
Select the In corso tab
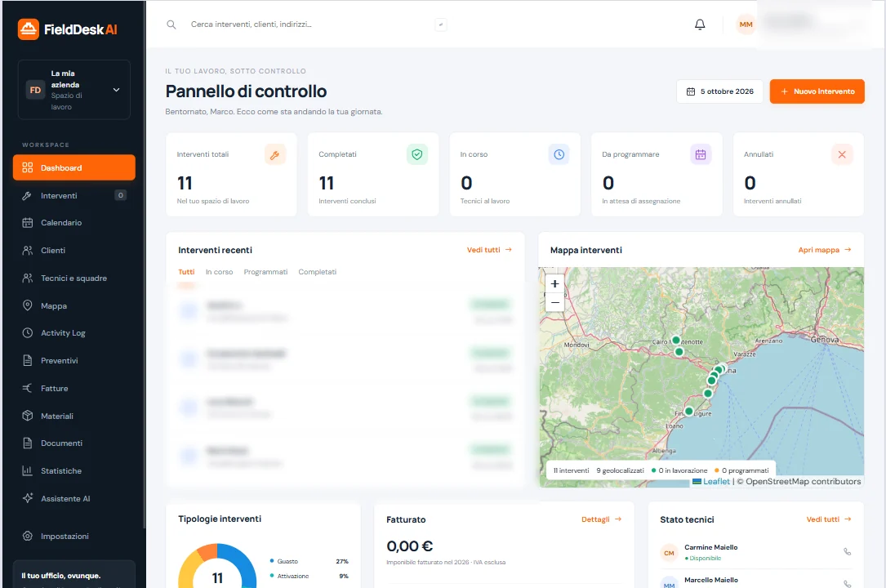[219, 272]
